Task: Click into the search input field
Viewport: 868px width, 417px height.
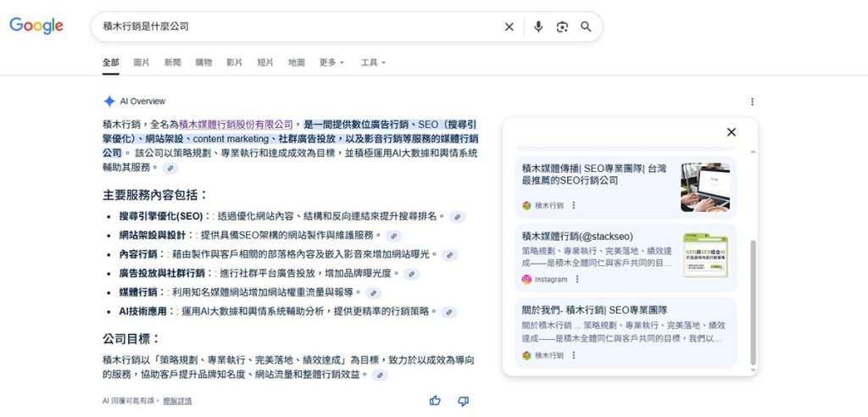Action: [x=297, y=27]
